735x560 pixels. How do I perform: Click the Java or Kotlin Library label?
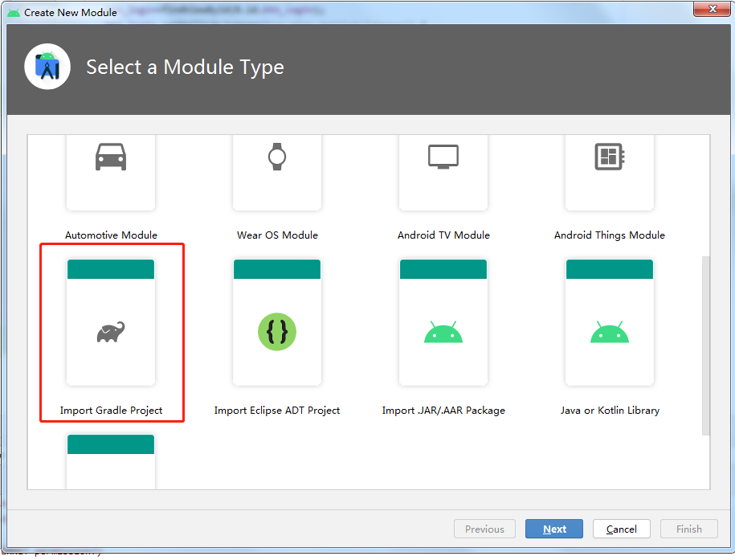pos(610,411)
